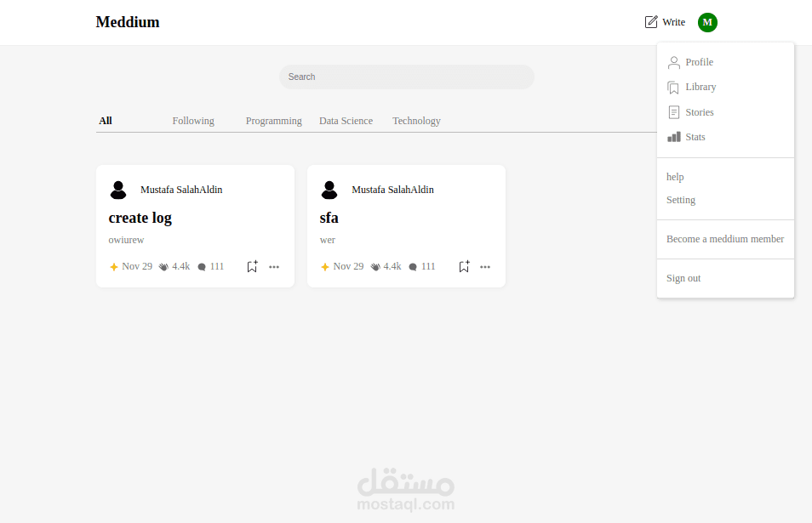Image resolution: width=812 pixels, height=523 pixels.
Task: Open the M avatar account menu
Action: pyautogui.click(x=707, y=22)
